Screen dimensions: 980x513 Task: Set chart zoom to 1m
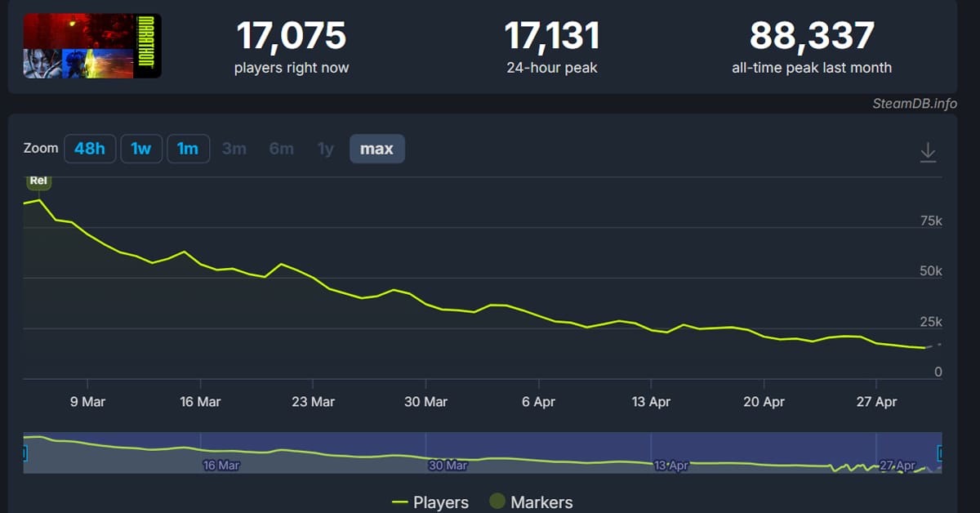[x=188, y=149]
